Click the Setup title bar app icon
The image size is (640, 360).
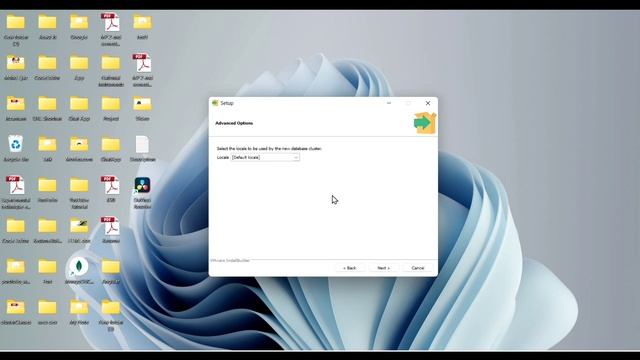point(216,103)
